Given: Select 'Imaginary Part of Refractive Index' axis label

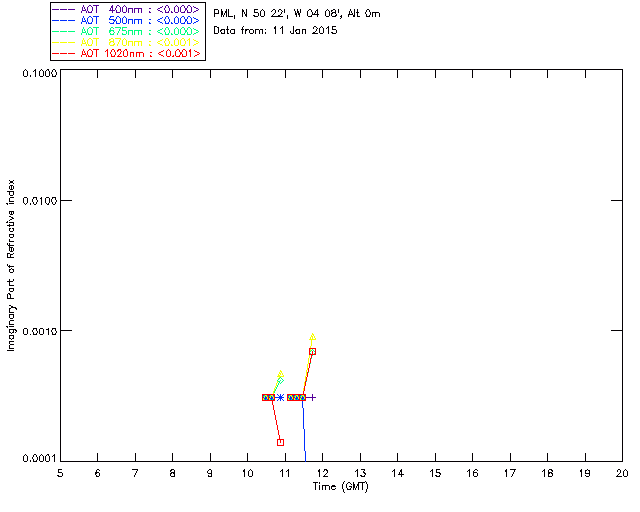Looking at the screenshot, I should coord(11,265).
